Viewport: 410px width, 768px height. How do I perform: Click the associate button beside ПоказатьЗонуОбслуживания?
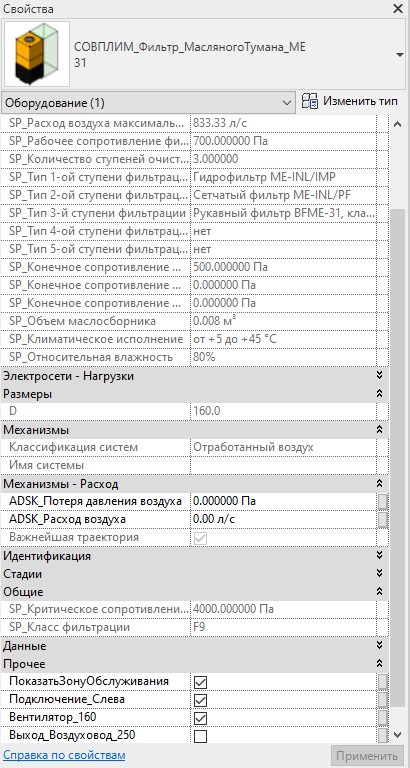point(383,682)
